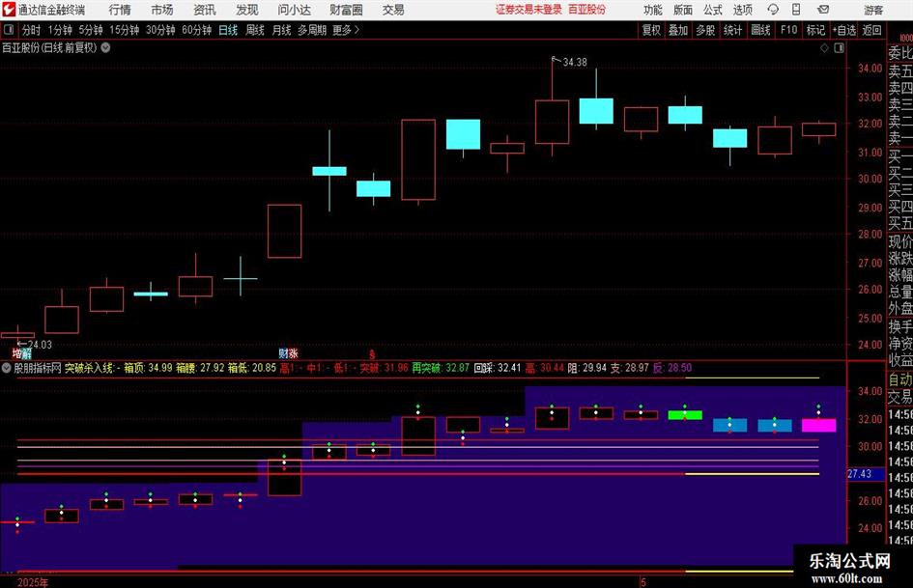Screen dimensions: 913x588
Task: Switch to 周线 weekly period tab
Action: click(254, 30)
